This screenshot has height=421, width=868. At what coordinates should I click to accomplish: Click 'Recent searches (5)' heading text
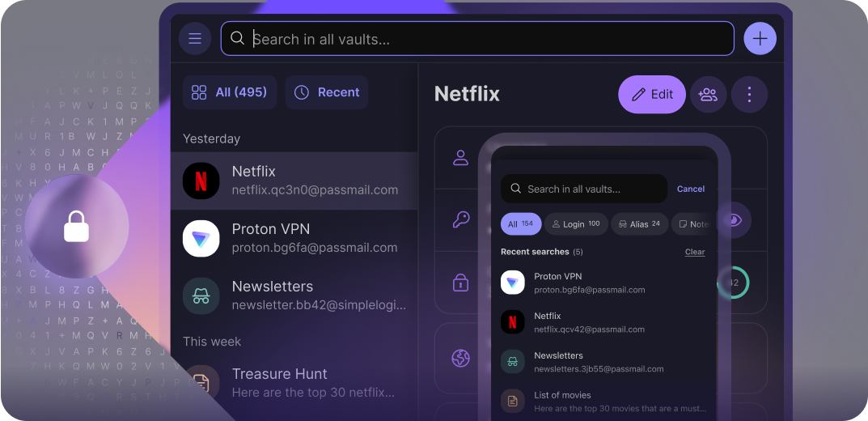(541, 252)
